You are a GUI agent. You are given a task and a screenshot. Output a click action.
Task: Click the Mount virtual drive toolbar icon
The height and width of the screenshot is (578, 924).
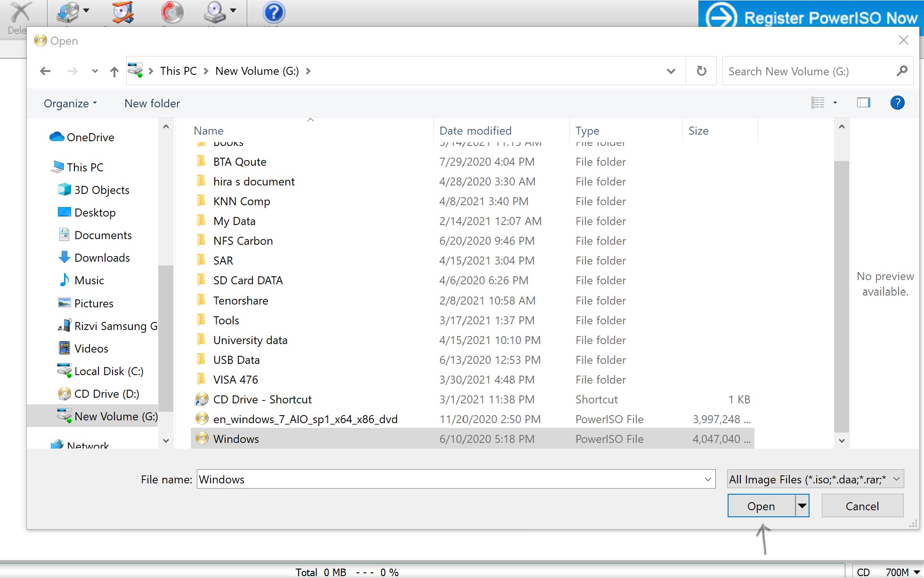pos(214,12)
